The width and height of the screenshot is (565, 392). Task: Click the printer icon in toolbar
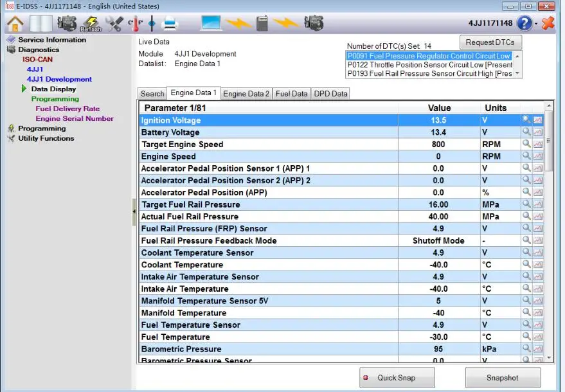coord(170,24)
